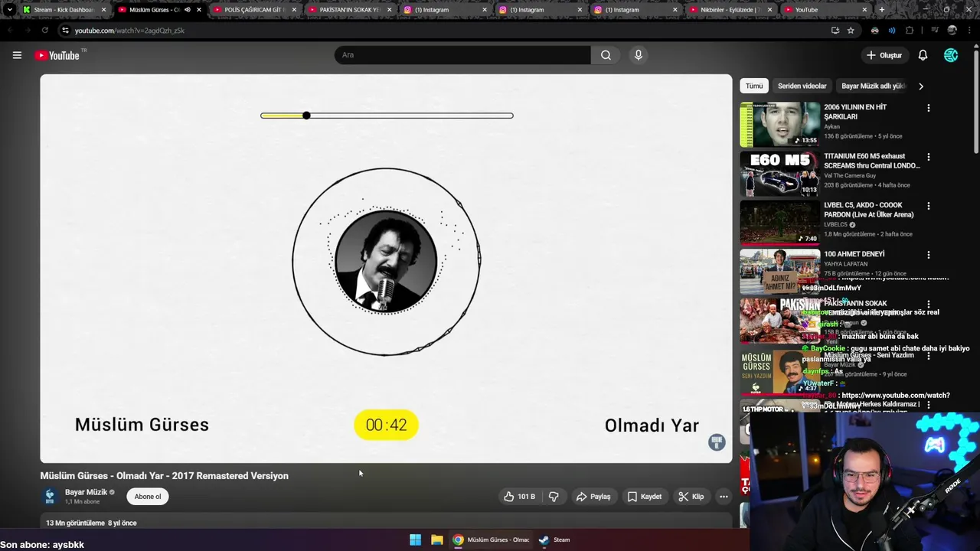Open the 2006 YILININ EN HİT ŞARKILARI thumbnail
Image resolution: width=980 pixels, height=551 pixels.
coord(780,124)
